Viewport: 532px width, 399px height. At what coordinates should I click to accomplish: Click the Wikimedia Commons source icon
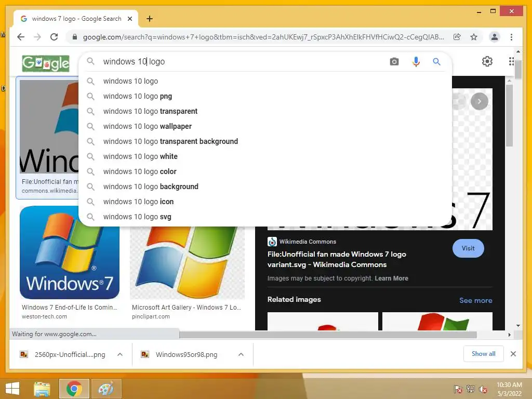272,242
